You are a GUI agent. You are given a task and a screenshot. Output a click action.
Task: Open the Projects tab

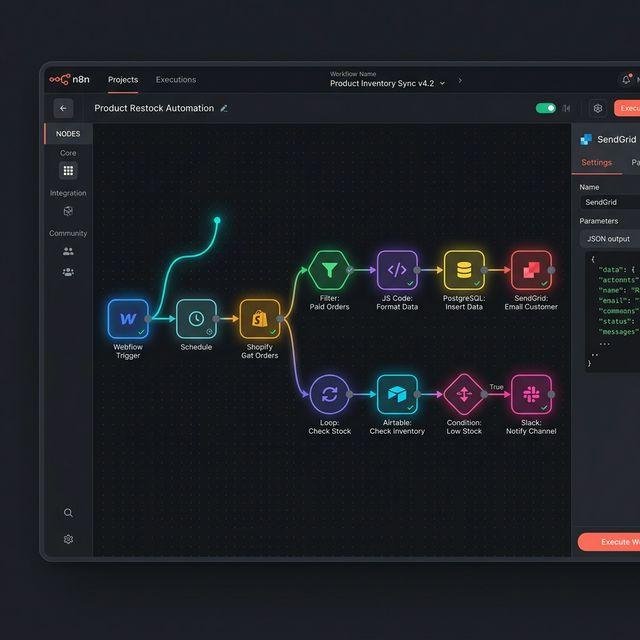tap(123, 80)
